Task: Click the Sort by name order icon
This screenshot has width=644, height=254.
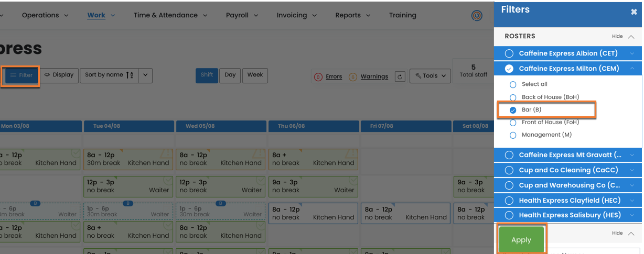Action: tap(130, 75)
